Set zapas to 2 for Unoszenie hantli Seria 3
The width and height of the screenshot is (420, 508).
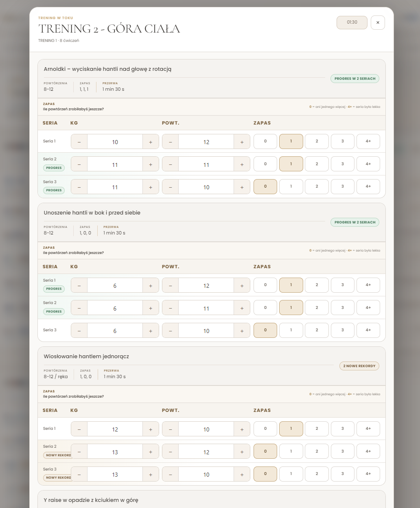[x=317, y=330]
